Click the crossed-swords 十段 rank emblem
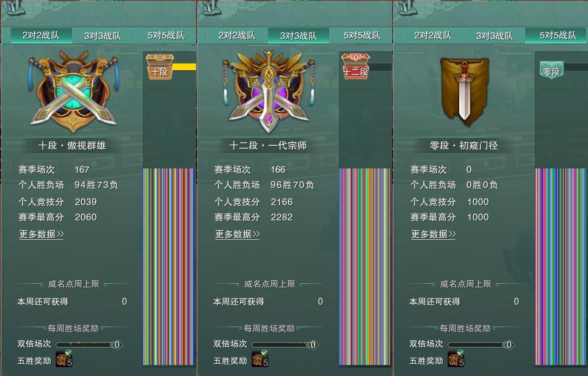 pos(73,91)
